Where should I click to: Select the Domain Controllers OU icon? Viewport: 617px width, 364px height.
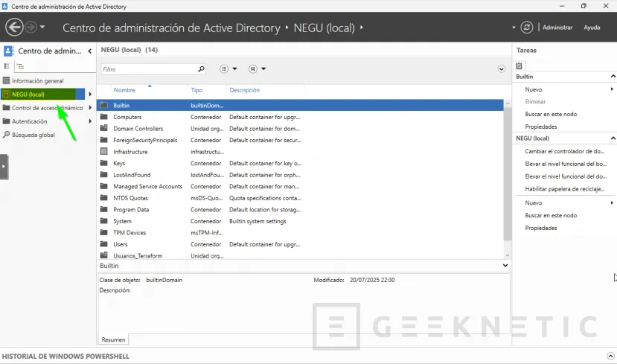pyautogui.click(x=104, y=128)
